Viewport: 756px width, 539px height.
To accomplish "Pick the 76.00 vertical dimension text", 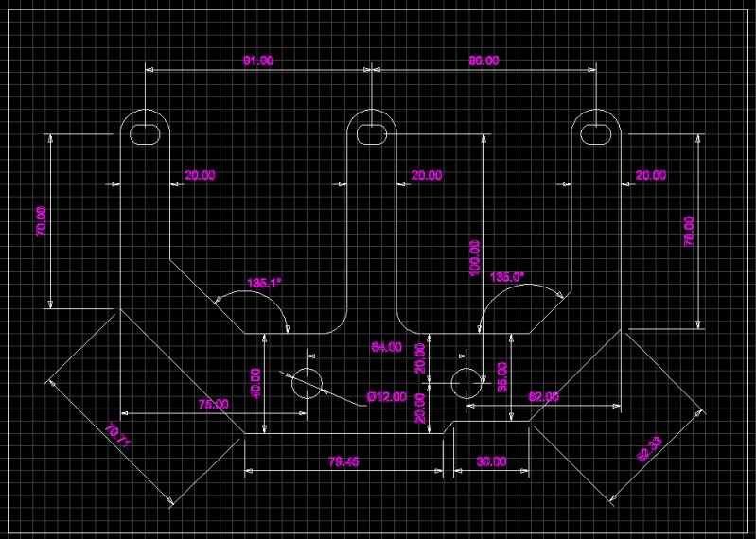I will click(x=689, y=231).
